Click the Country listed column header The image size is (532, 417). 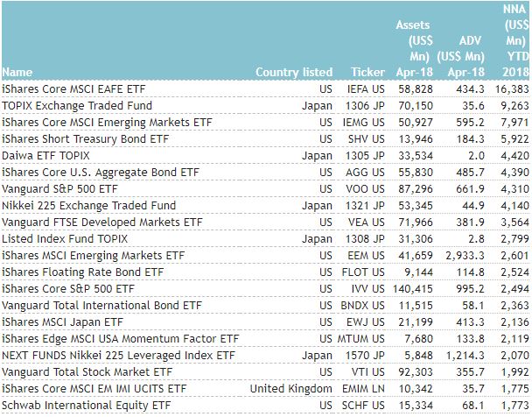point(294,72)
